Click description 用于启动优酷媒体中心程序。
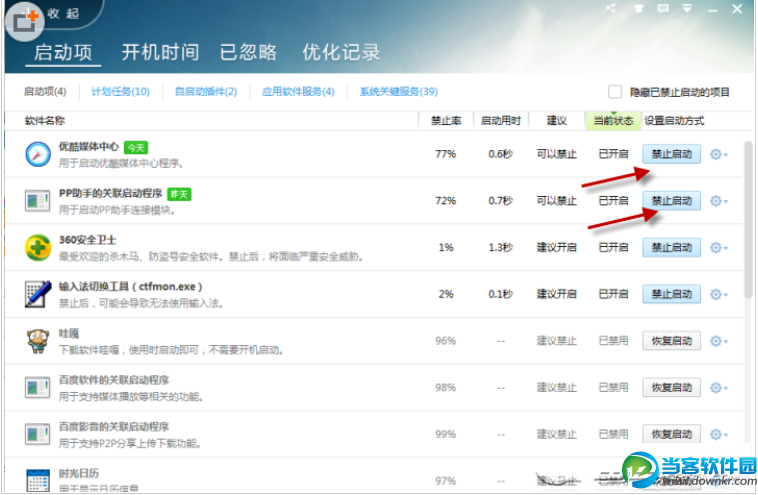 pos(121,163)
